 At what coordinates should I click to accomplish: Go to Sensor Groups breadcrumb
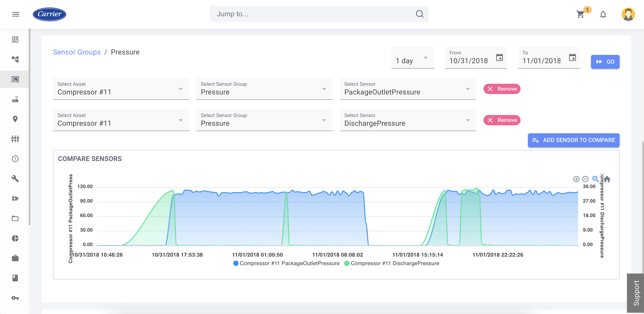coord(77,52)
